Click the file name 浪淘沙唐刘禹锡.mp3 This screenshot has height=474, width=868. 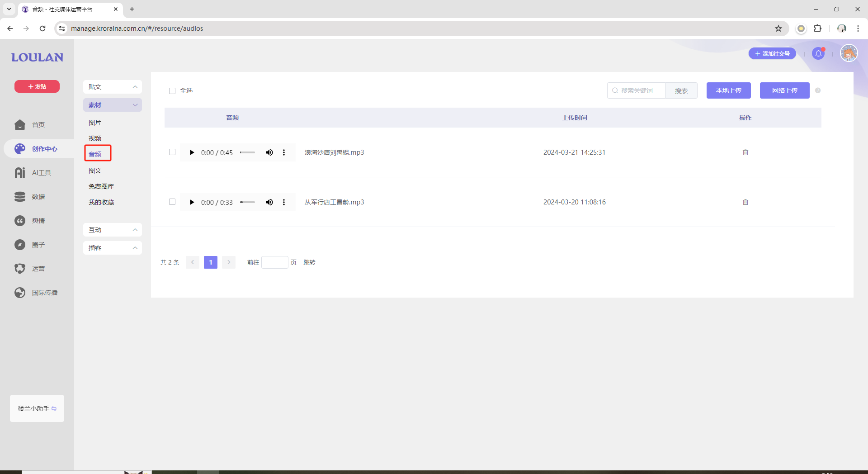334,152
